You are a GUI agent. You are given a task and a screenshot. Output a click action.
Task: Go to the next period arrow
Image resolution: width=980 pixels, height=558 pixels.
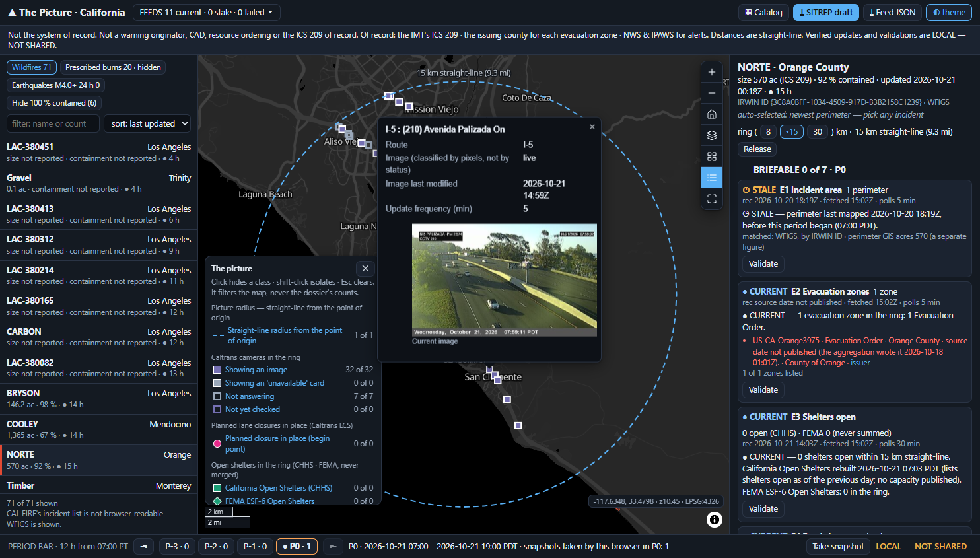pos(333,546)
